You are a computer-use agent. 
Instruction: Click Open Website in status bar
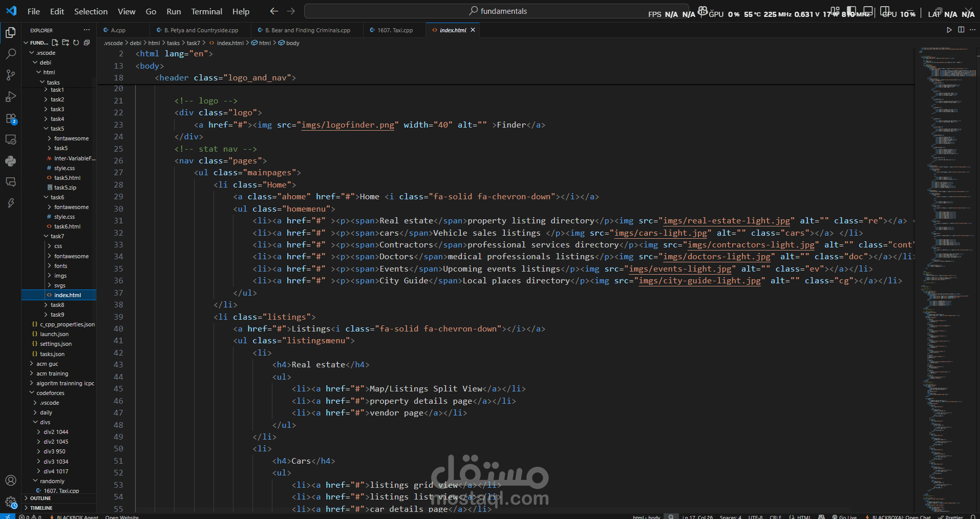(122, 516)
